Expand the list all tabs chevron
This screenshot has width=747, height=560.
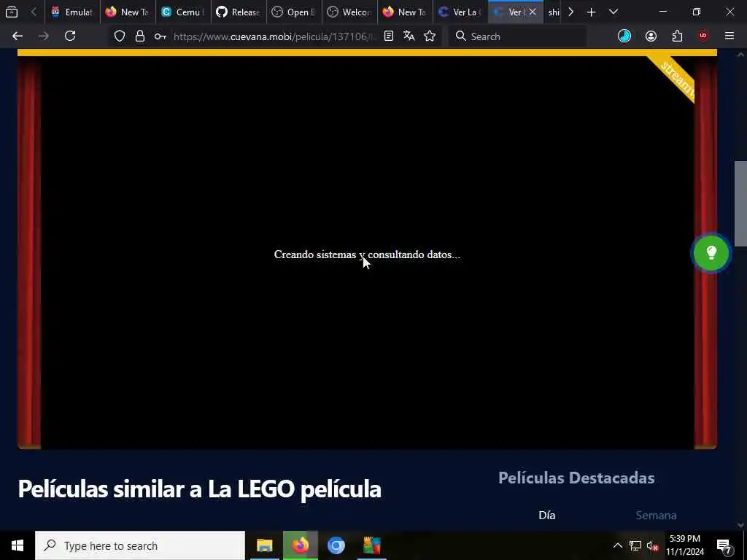(x=614, y=12)
